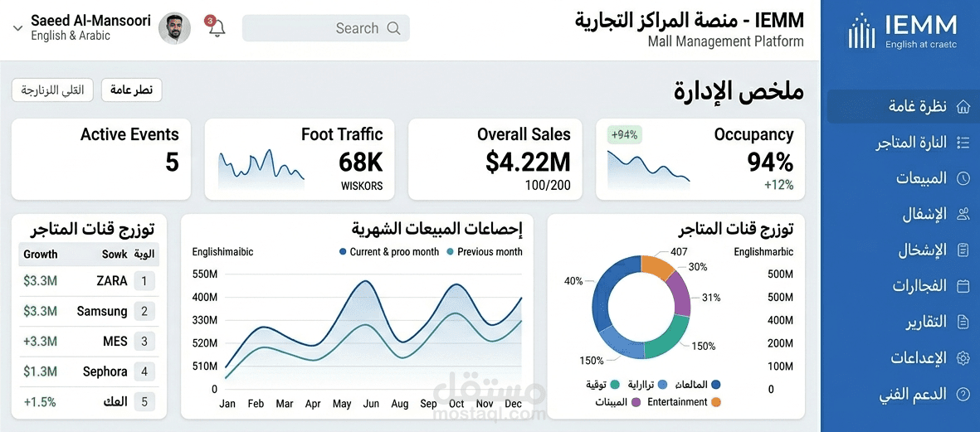Open the Foot Traffic card
980x432 pixels.
(x=300, y=159)
